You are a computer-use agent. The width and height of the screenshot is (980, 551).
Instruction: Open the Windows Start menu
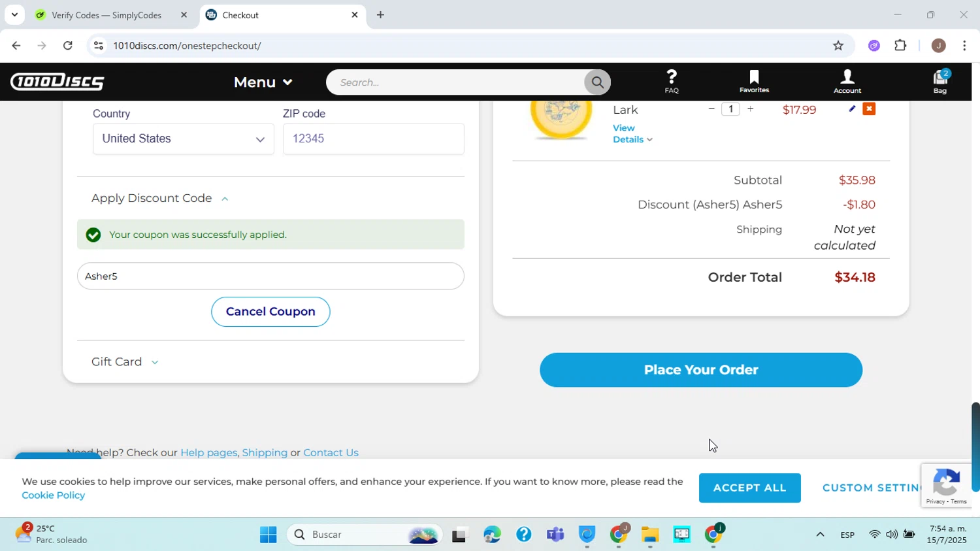[x=269, y=535]
